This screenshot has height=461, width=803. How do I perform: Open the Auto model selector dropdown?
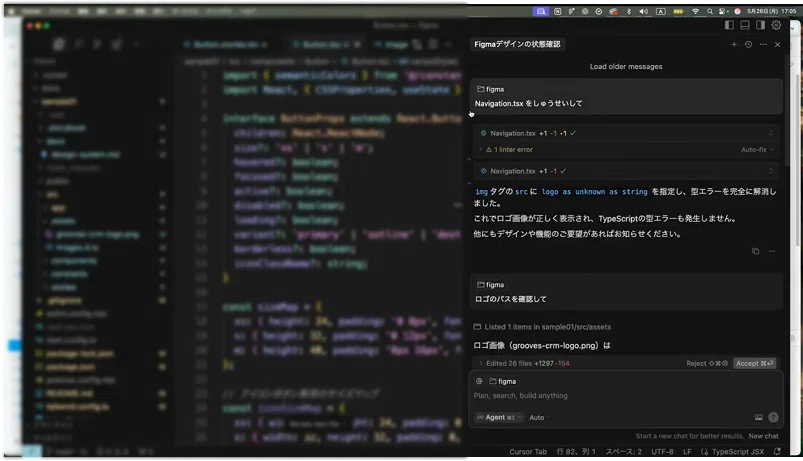click(x=539, y=417)
